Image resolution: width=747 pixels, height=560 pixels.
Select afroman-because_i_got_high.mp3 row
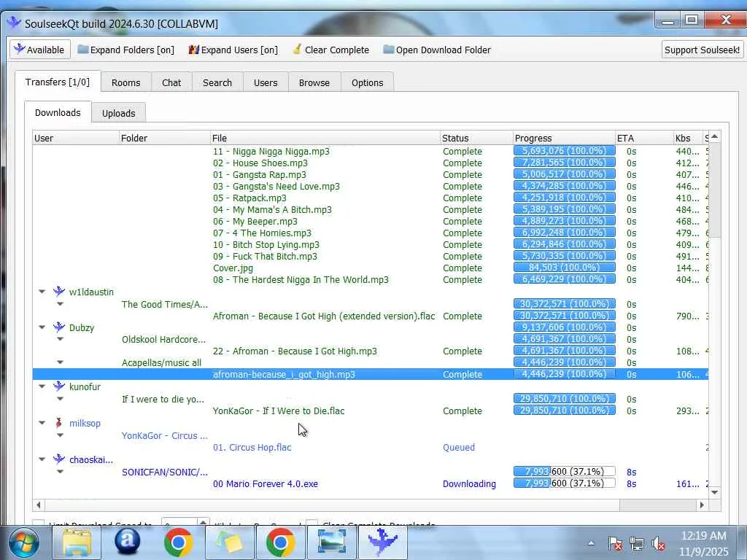coord(370,374)
